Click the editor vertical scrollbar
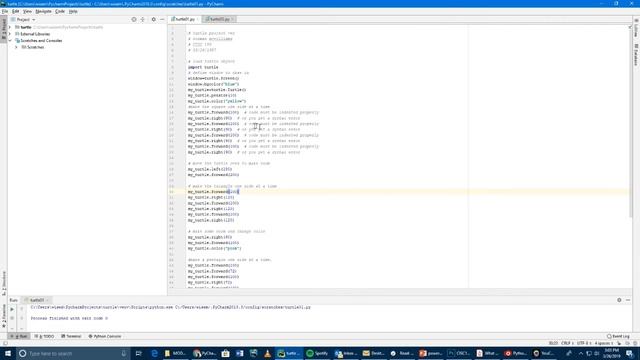Screen dimensions: 640x360 [630, 122]
